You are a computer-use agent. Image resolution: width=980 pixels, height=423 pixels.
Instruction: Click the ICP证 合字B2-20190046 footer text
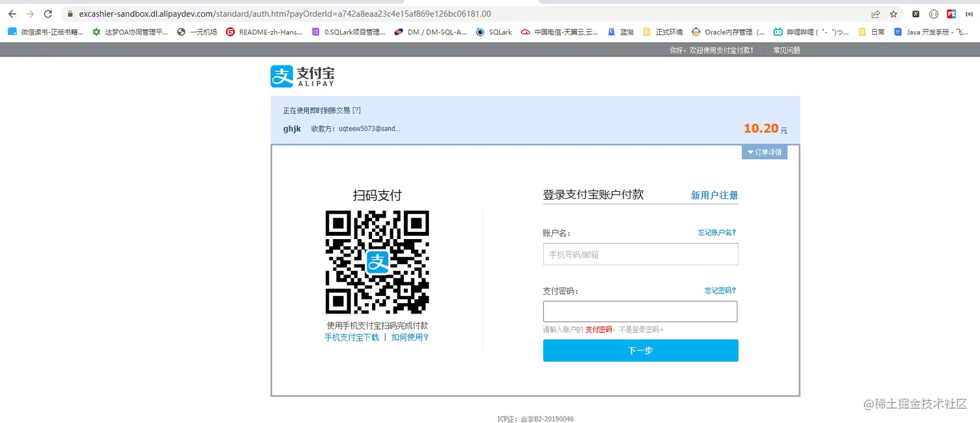tap(535, 419)
